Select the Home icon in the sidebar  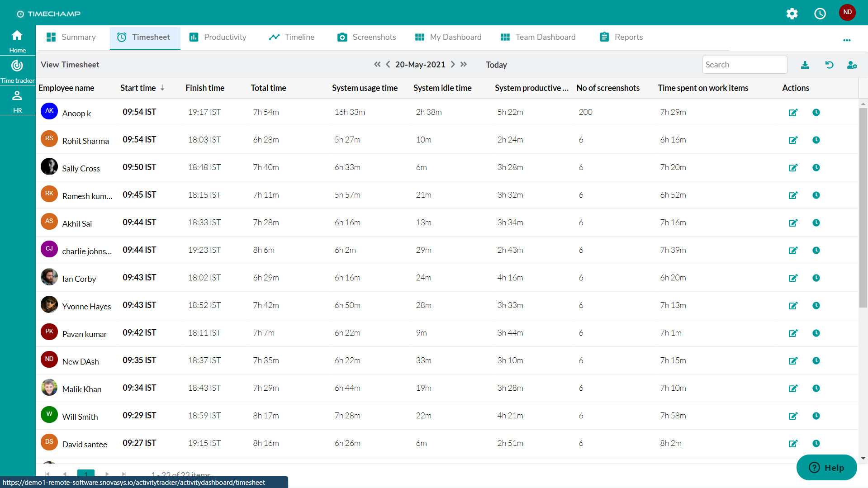[x=17, y=35]
